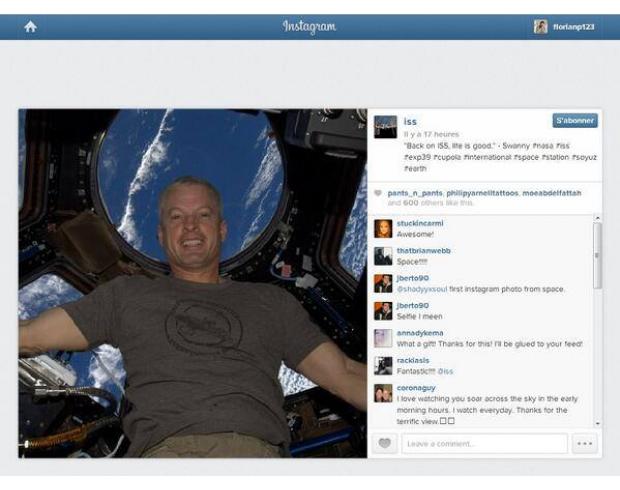Open the iss username link
Image resolution: width=620 pixels, height=490 pixels.
click(410, 121)
